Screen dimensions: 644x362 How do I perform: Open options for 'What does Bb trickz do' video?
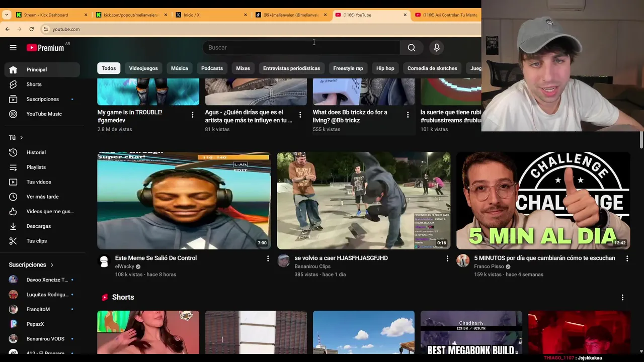(408, 115)
